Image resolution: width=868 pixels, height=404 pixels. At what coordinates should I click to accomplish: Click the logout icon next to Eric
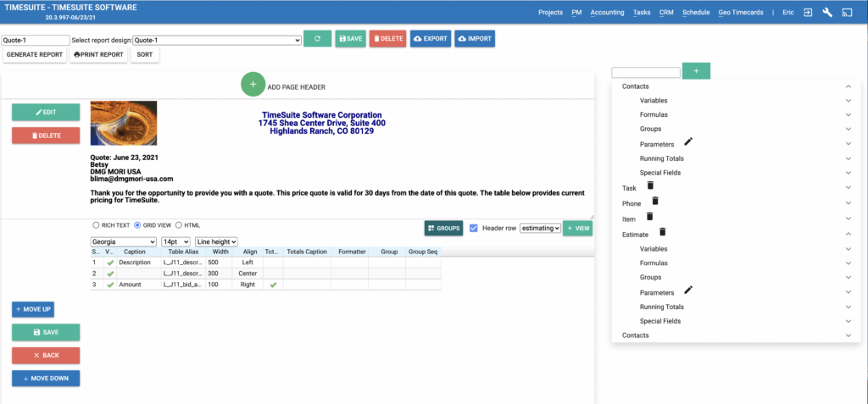pos(808,12)
